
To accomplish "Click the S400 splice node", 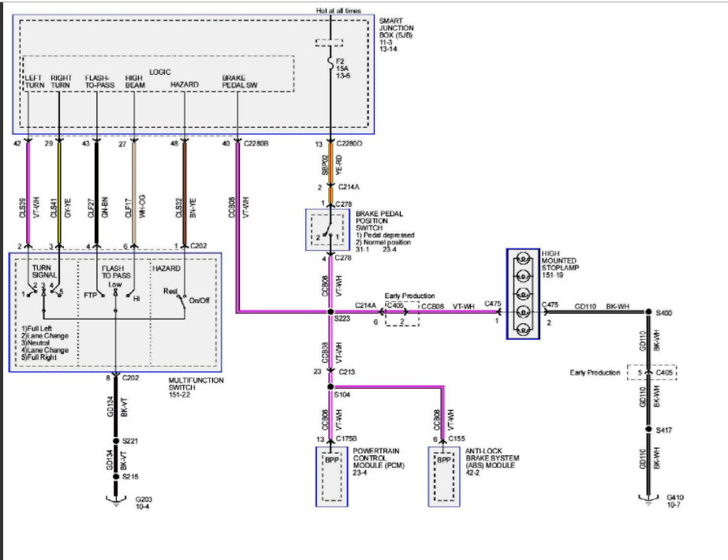I will point(648,312).
